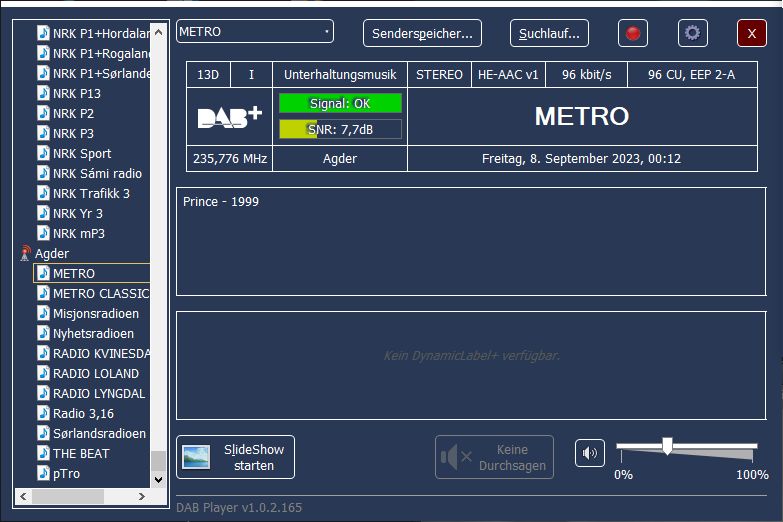Screen dimensions: 783x522
Task: Click the 96 kbit/s bitrate cell
Action: pyautogui.click(x=586, y=75)
